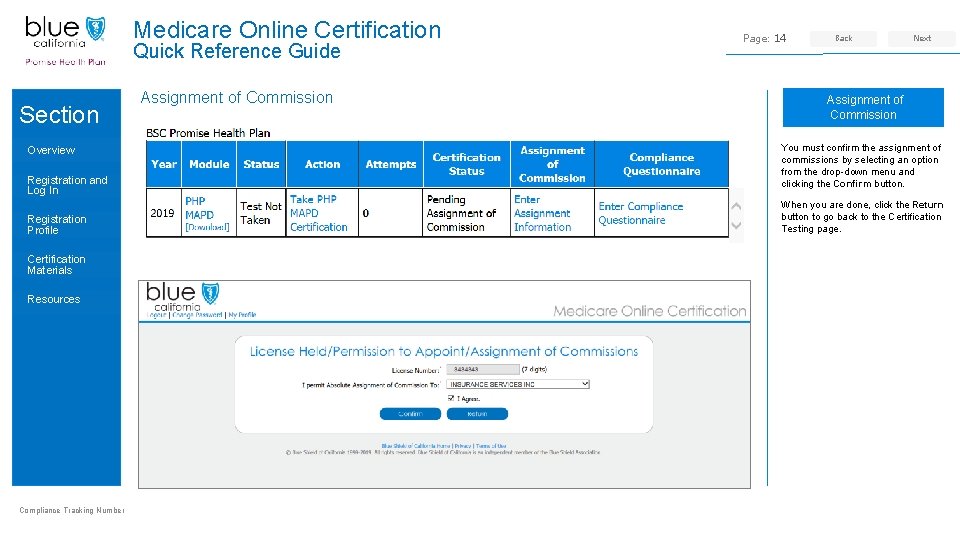Click the Test Not Taken status cell
960x540 pixels.
(261, 212)
